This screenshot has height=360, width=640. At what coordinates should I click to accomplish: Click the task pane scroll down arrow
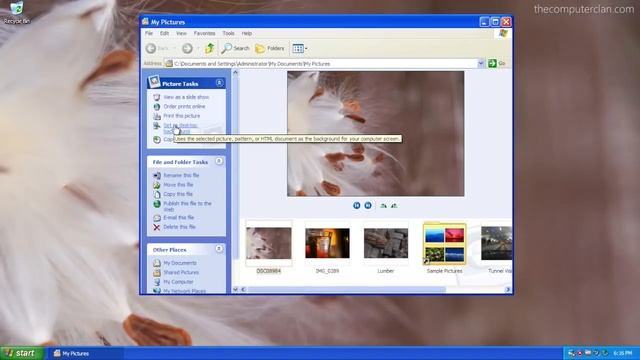click(x=235, y=289)
